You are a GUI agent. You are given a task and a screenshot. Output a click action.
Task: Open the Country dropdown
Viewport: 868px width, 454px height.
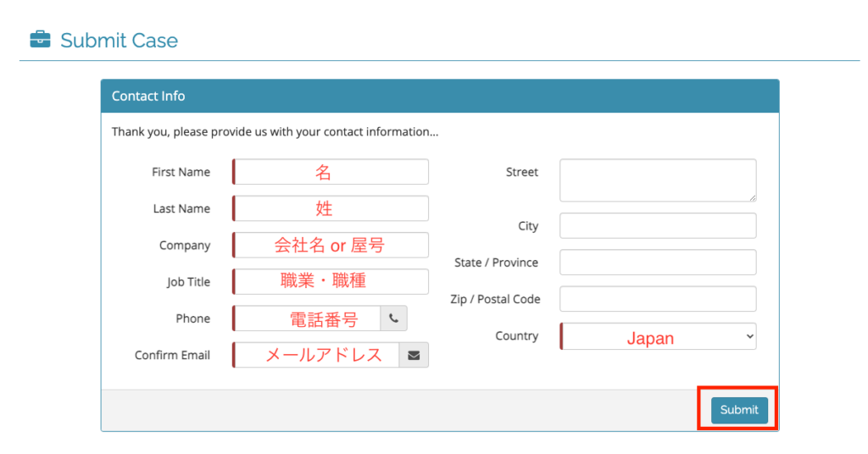tap(658, 336)
